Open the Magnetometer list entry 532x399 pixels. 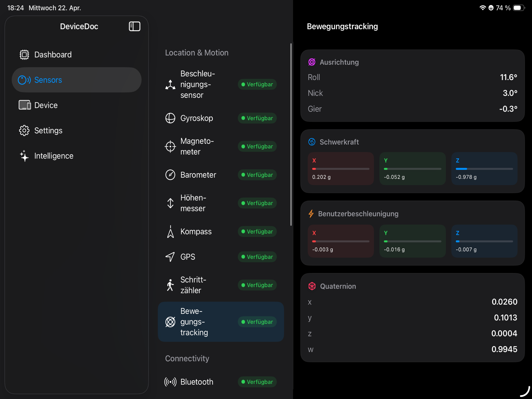[221, 146]
